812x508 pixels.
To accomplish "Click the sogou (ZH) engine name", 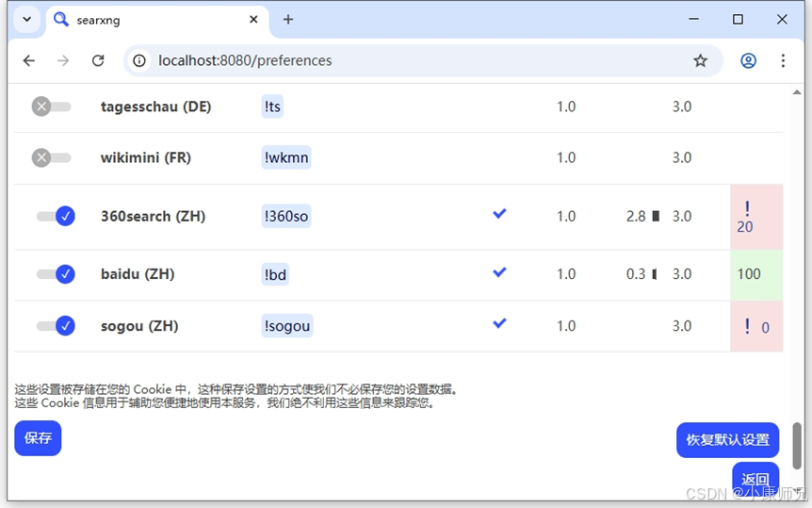I will 139,326.
